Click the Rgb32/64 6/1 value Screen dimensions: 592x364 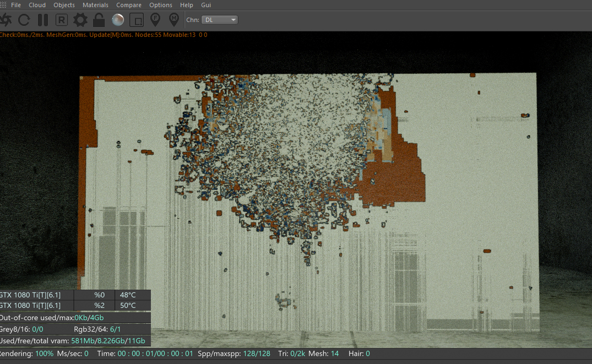pyautogui.click(x=115, y=329)
